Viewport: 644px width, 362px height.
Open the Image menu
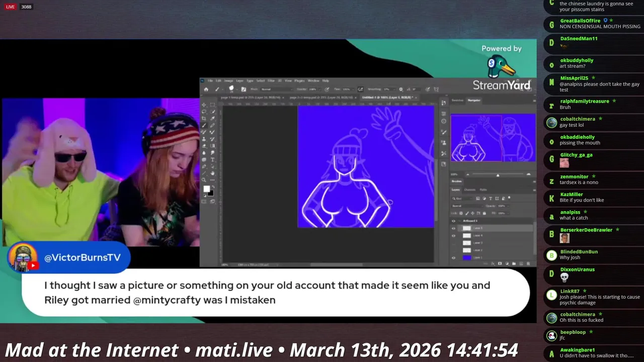click(228, 80)
